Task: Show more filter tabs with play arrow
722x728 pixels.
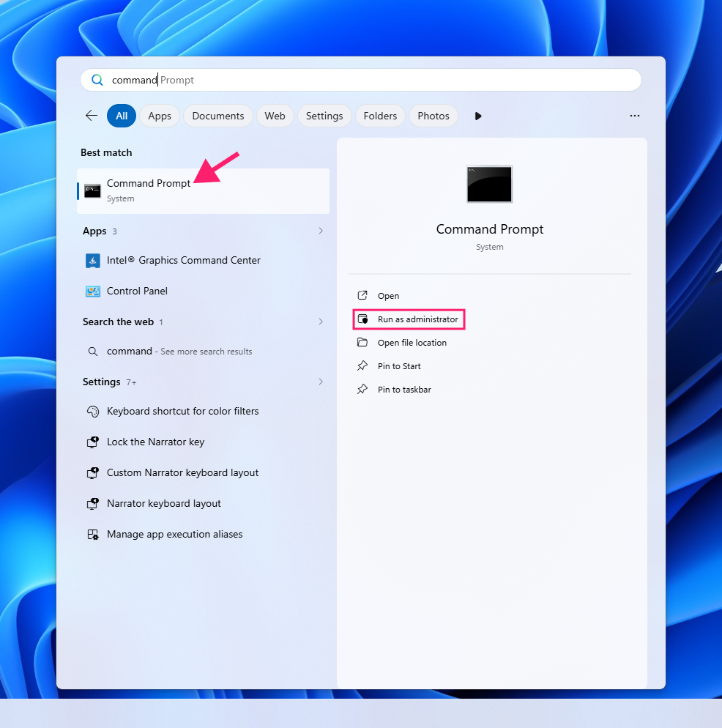Action: 478,116
